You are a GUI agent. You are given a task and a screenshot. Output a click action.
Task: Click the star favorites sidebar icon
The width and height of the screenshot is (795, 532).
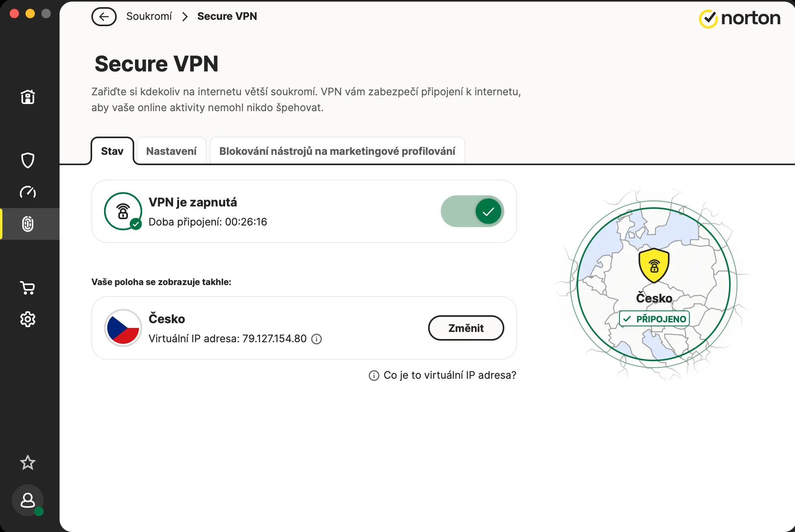pyautogui.click(x=28, y=462)
